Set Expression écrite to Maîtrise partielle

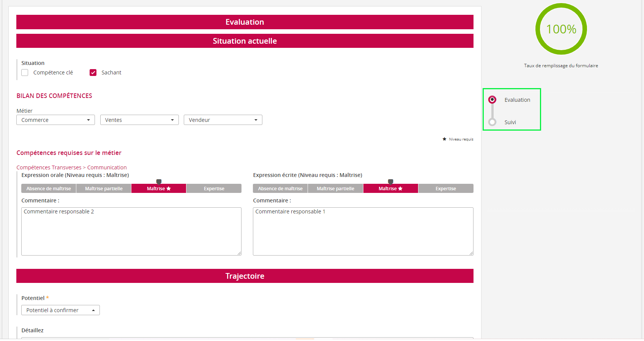335,189
